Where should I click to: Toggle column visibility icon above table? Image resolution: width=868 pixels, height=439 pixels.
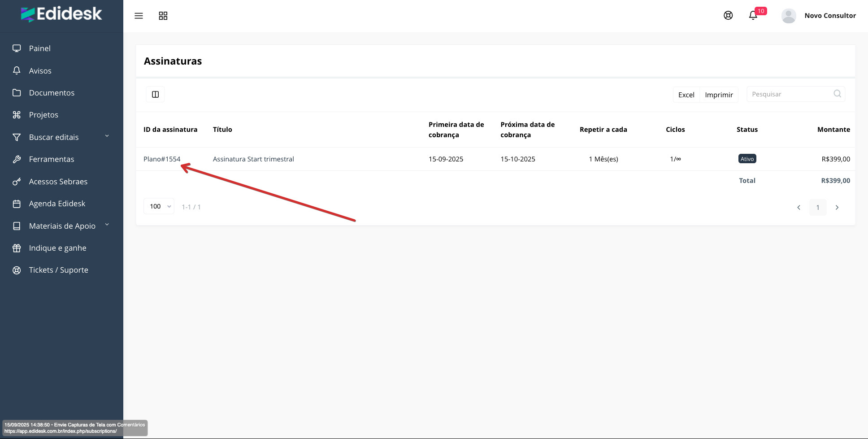point(155,94)
